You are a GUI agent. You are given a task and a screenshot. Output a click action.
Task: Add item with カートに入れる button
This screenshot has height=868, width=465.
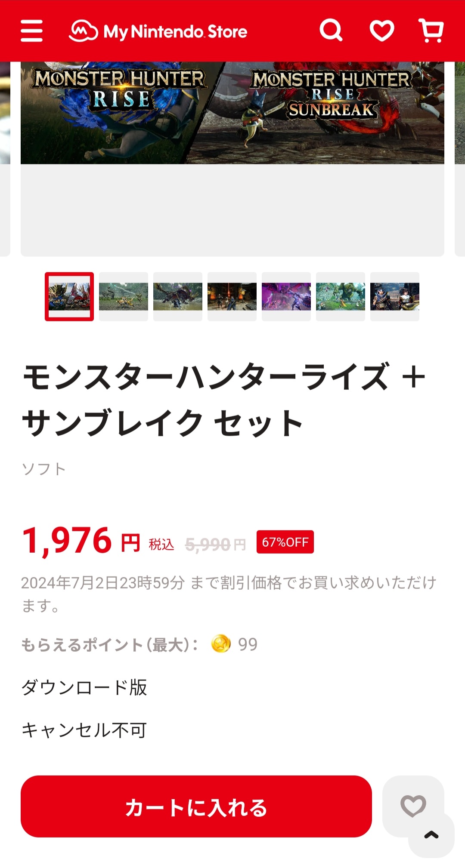click(196, 806)
